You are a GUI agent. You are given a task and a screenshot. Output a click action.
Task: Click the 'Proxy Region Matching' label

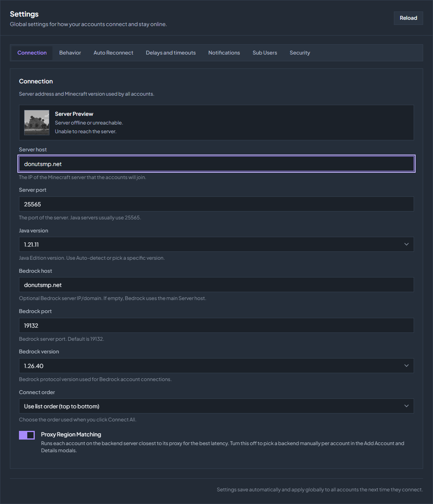tap(71, 434)
